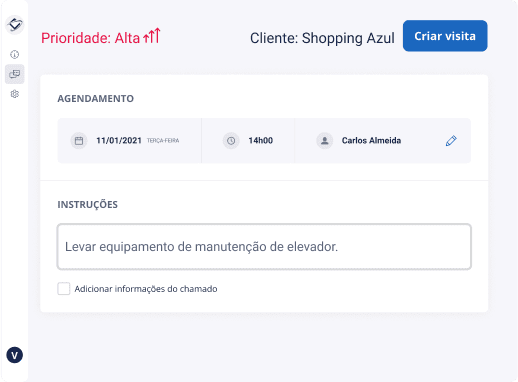This screenshot has height=382, width=518.
Task: Click into the instructions text field
Action: [x=264, y=247]
